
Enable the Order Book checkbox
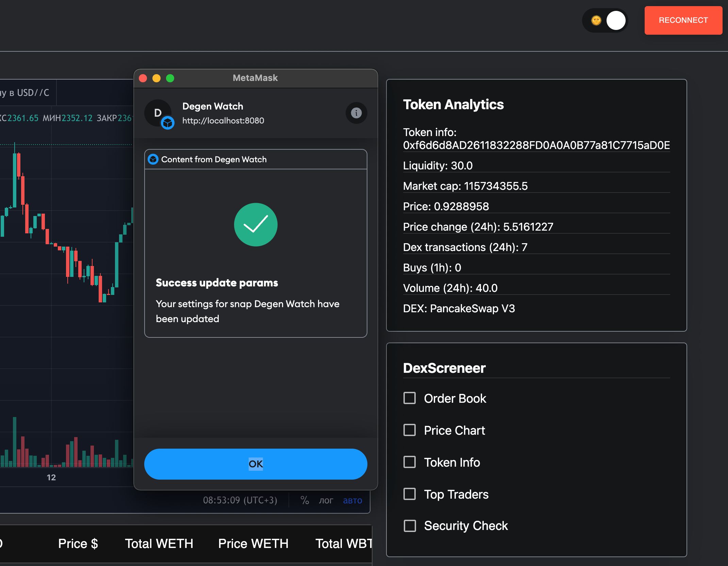tap(410, 398)
